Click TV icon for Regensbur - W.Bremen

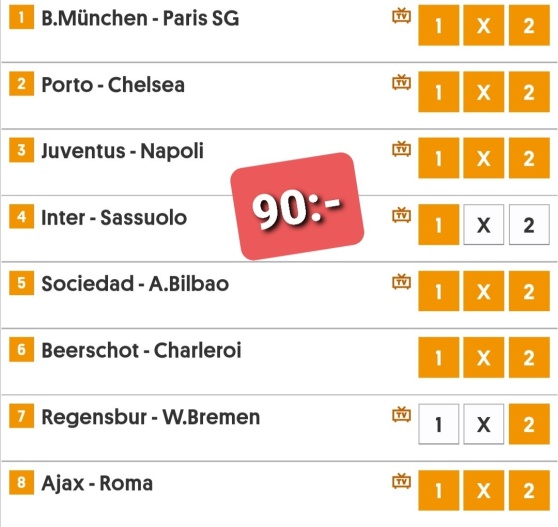401,414
